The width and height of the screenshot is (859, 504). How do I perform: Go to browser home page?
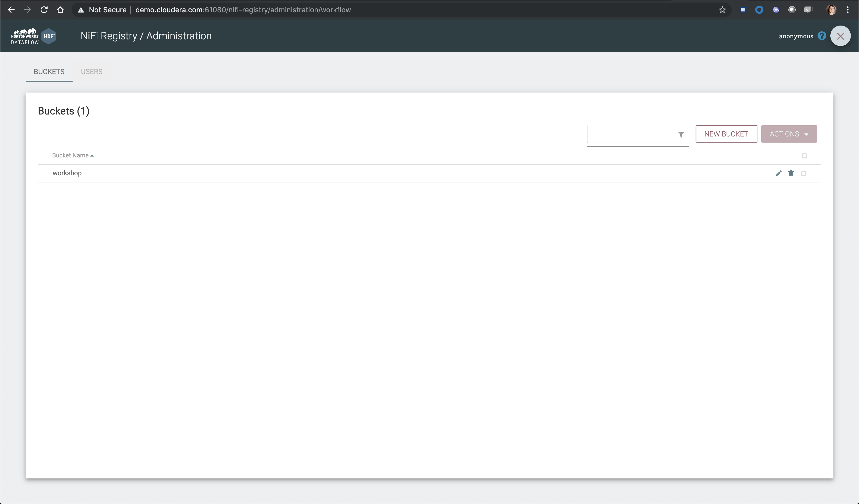(60, 10)
